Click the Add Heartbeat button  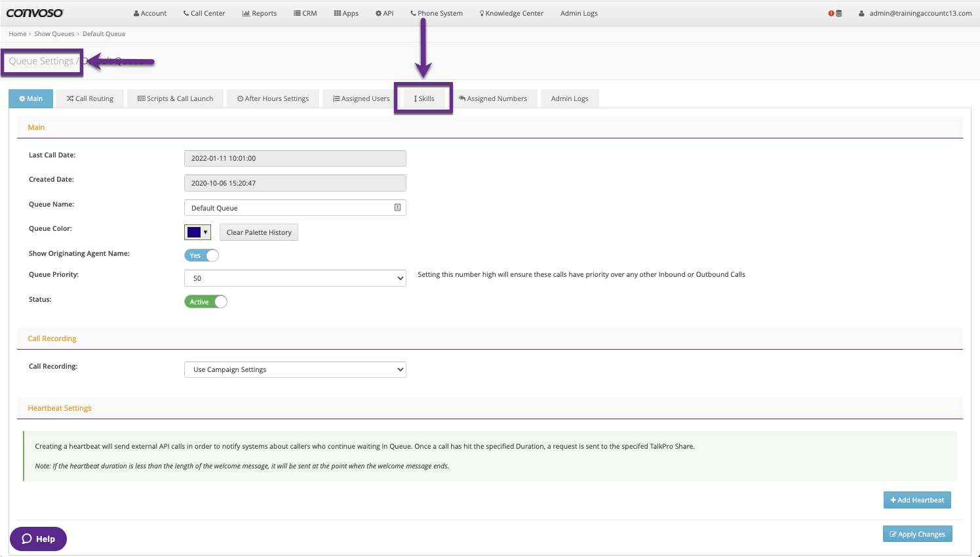pos(916,500)
